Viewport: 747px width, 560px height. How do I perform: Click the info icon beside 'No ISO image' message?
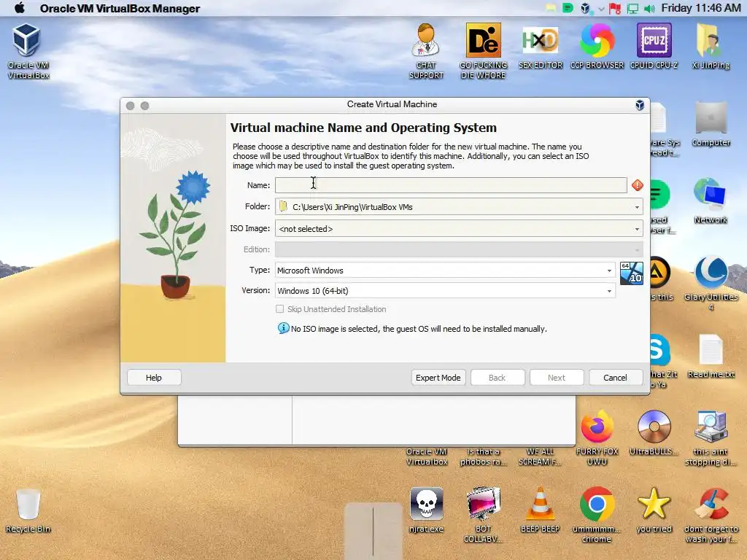[284, 328]
